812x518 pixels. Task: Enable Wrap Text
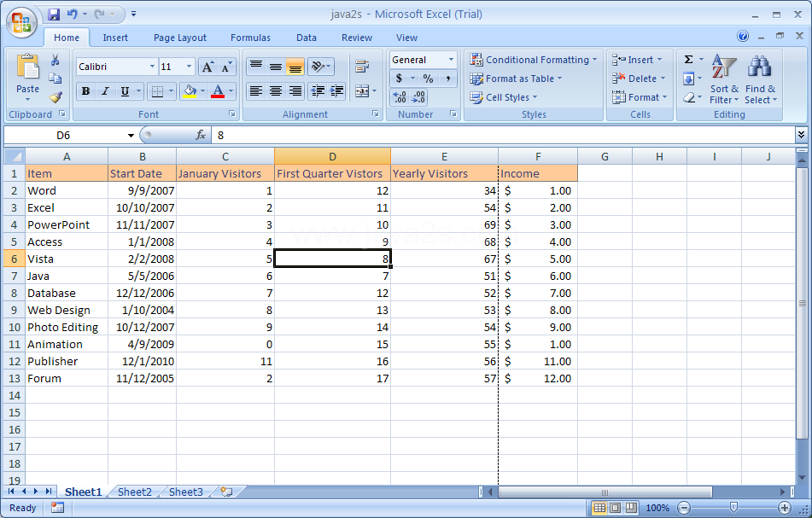(362, 67)
